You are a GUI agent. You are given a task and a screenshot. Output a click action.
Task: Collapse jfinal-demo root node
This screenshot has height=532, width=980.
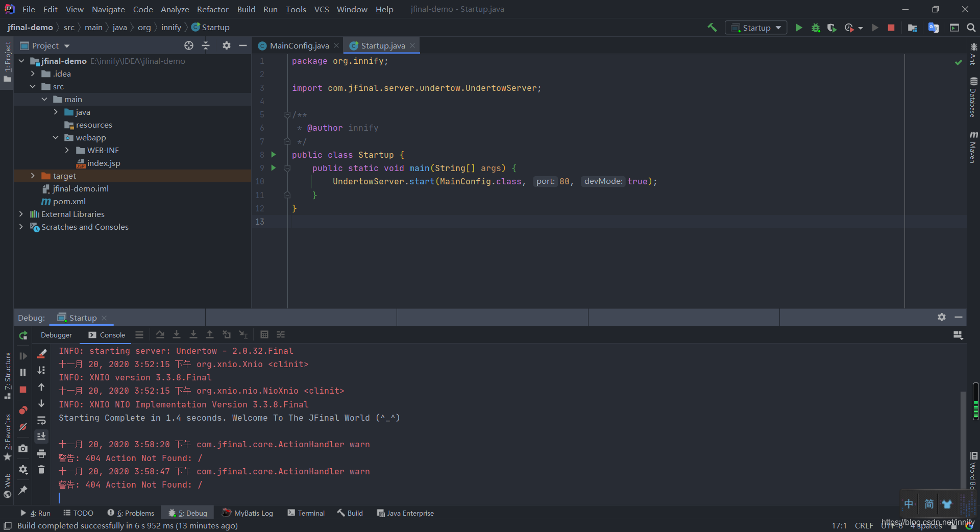(x=21, y=61)
